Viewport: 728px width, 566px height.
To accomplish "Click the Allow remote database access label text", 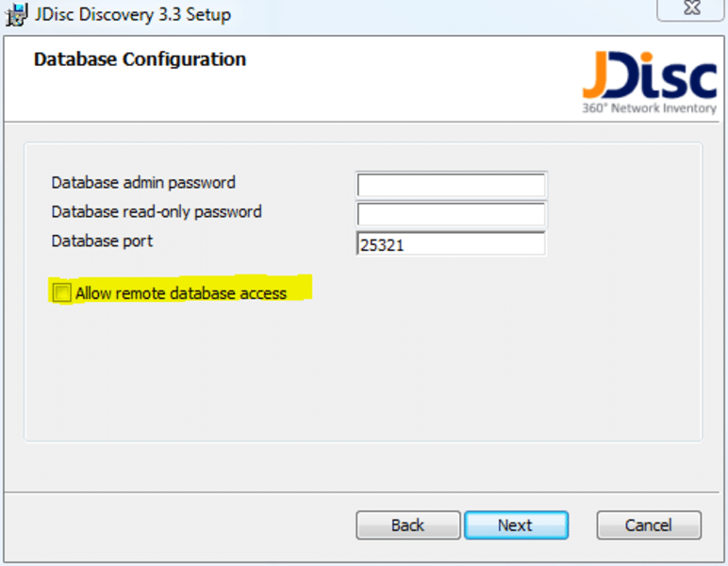I will pos(181,293).
